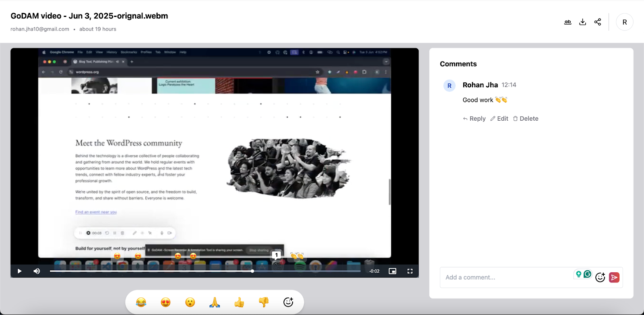
Task: React with laughing emoji
Action: tap(141, 302)
